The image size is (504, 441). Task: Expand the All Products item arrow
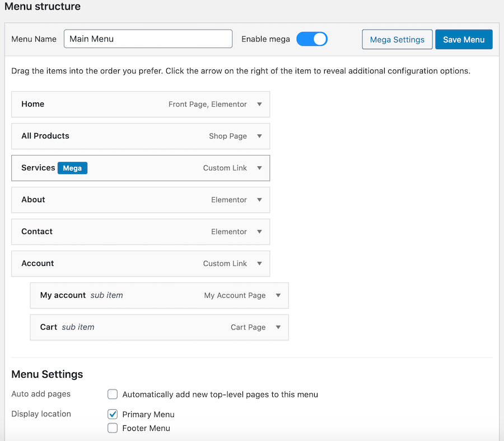pos(259,136)
